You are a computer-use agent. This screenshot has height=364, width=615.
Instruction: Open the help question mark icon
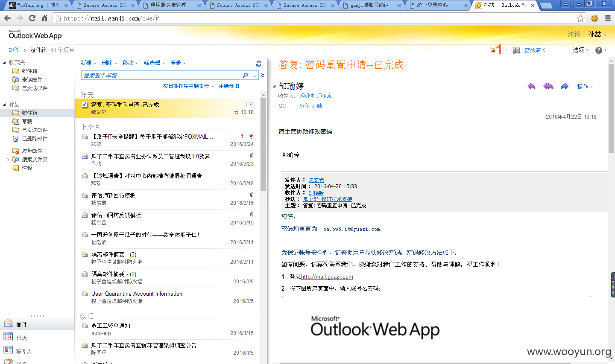pos(599,50)
